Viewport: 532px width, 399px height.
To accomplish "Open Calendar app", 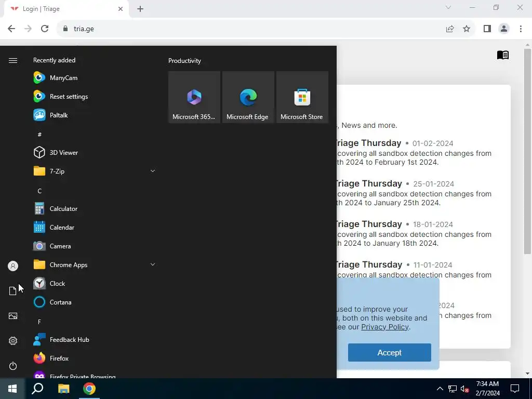I will tap(95, 228).
